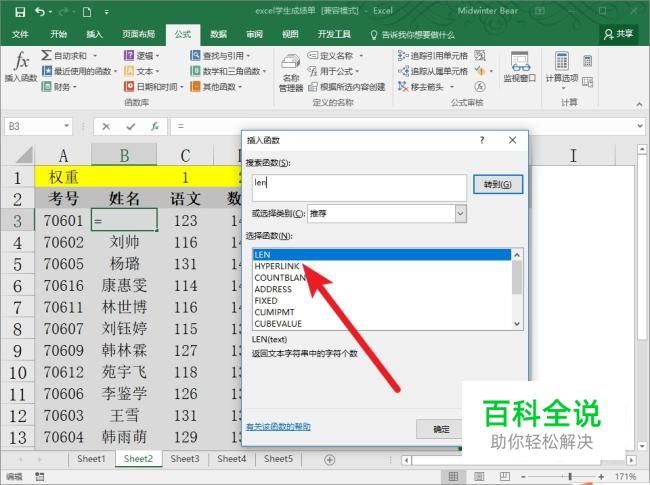Click Define Name (定义名称)
The width and height of the screenshot is (650, 485).
(335, 56)
